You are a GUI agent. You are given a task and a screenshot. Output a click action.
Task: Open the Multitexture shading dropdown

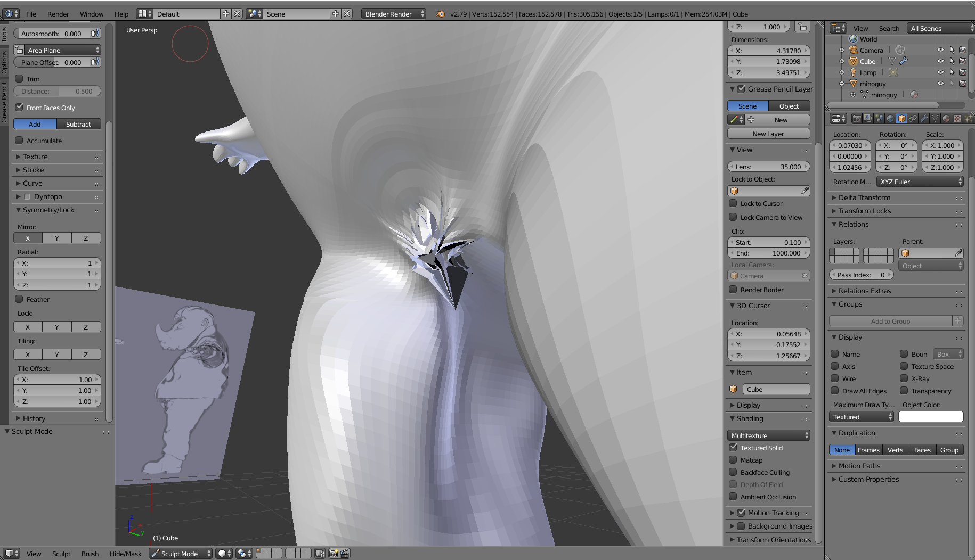[769, 435]
